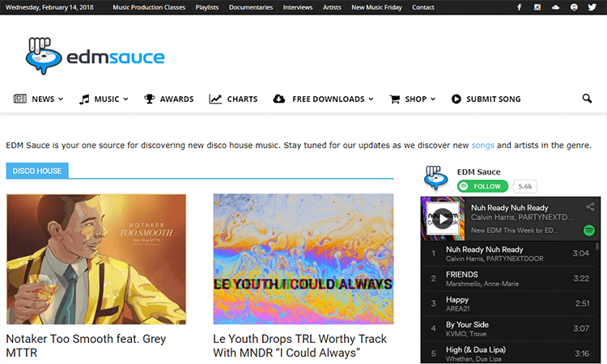This screenshot has height=364, width=607.
Task: Play the Spotify playlist cover button
Action: click(x=443, y=218)
